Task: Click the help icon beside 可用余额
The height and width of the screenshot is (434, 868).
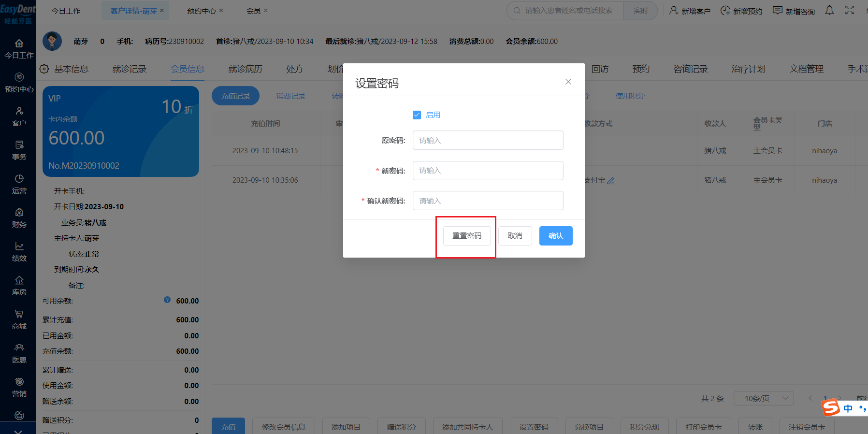Action: [x=167, y=300]
